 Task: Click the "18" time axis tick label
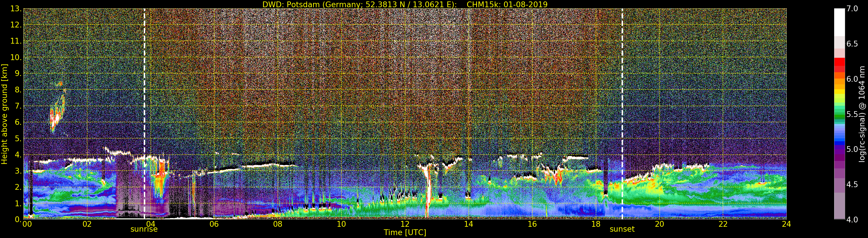[596, 224]
